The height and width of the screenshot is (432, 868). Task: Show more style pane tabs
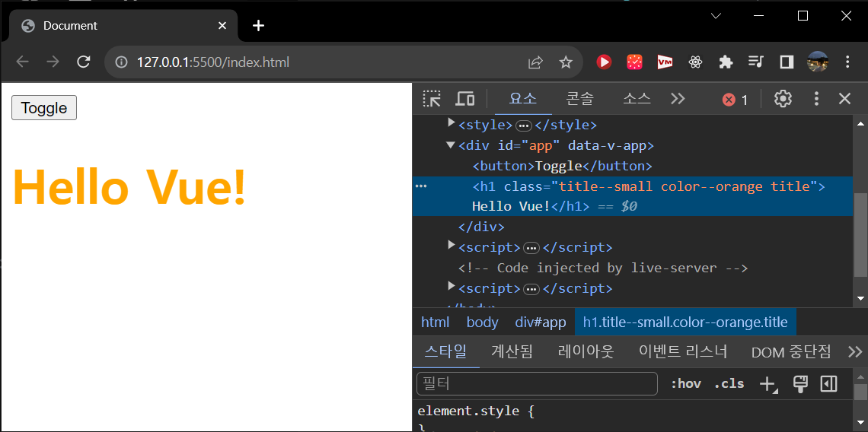[855, 352]
